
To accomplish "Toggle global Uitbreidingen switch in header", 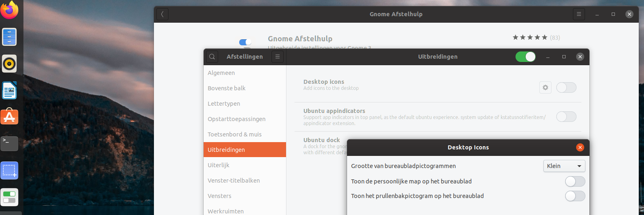I will tap(526, 57).
